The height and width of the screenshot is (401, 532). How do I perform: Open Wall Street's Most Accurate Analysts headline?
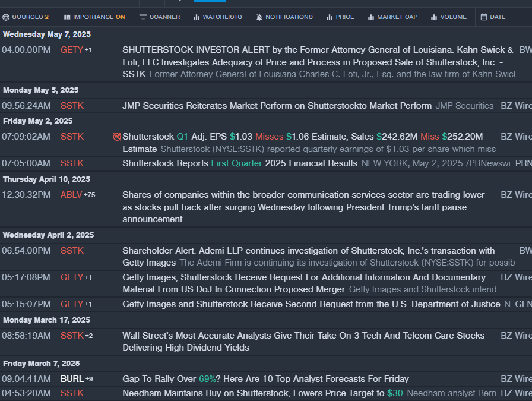click(303, 341)
